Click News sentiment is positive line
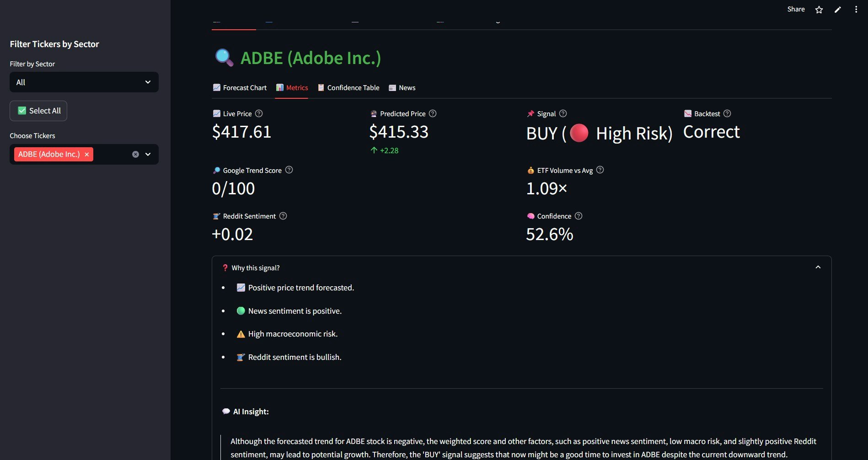Image resolution: width=868 pixels, height=460 pixels. 289,311
